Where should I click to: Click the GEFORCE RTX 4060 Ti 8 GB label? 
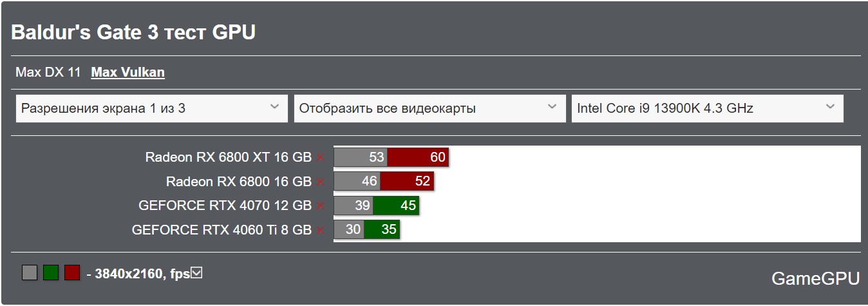pos(222,230)
